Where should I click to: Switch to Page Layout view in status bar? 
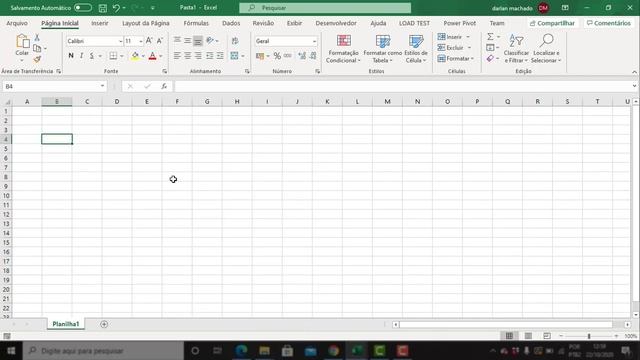pyautogui.click(x=528, y=336)
